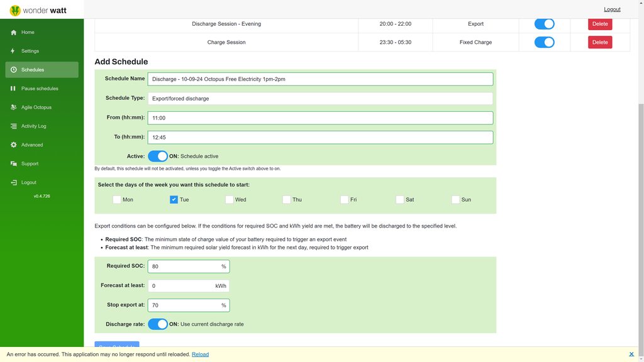644x362 pixels.
Task: Click the Activity Log list icon
Action: click(x=13, y=126)
